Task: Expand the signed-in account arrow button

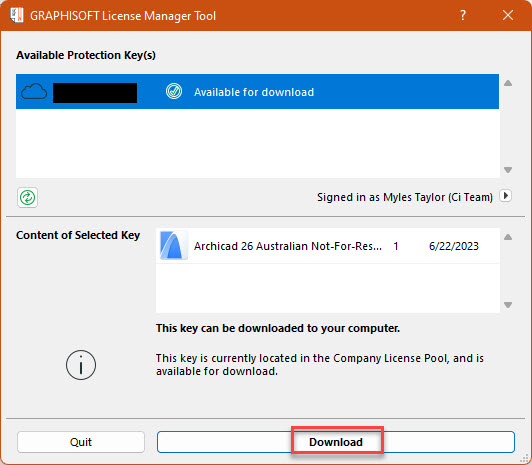Action: point(506,196)
